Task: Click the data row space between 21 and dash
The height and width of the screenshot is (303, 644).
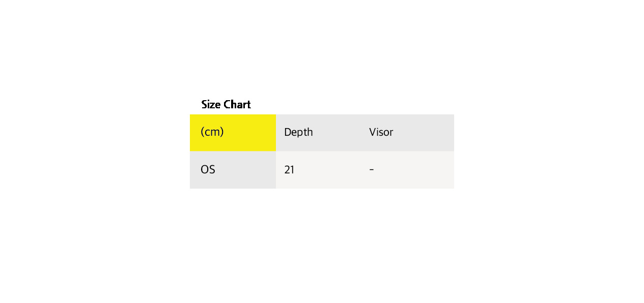Action: tap(331, 170)
